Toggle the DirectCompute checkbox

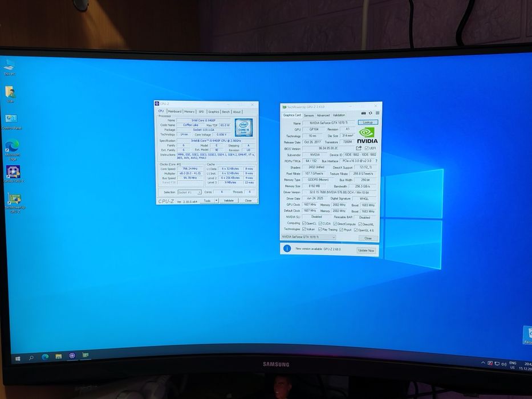pyautogui.click(x=335, y=224)
